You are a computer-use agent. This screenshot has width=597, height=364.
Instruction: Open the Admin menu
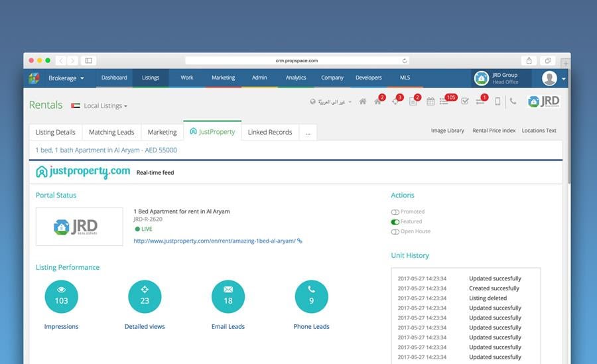pos(259,78)
